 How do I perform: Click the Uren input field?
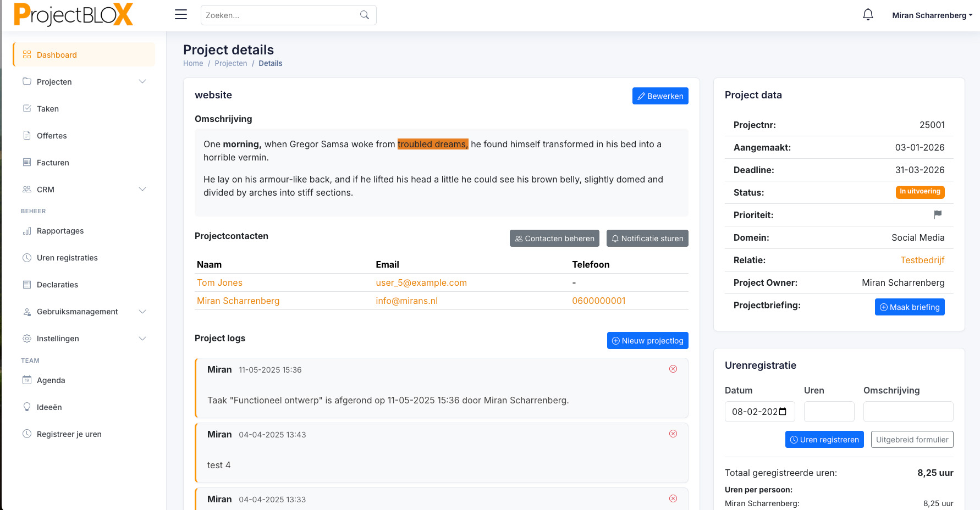(x=829, y=412)
